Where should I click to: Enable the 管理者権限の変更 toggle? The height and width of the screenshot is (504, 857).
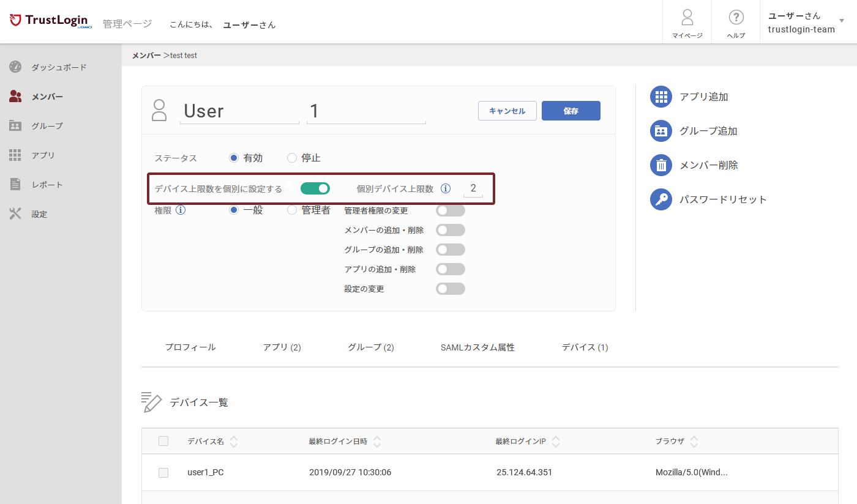click(x=451, y=210)
